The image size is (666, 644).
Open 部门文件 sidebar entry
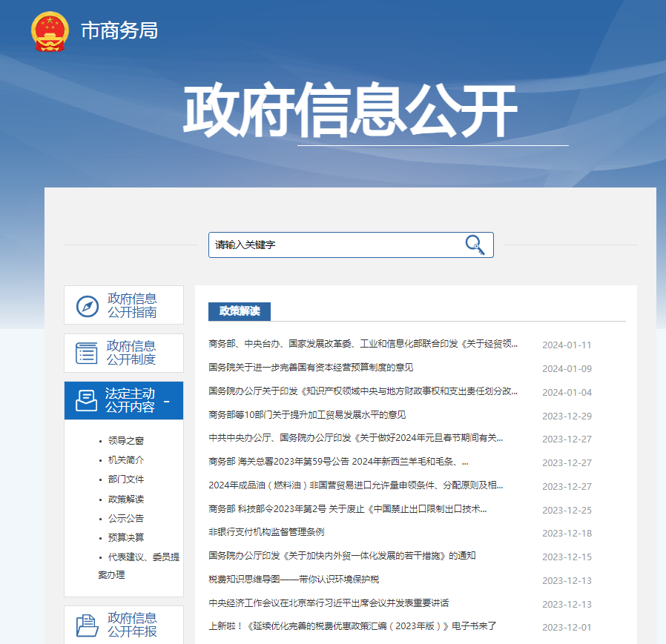[x=125, y=479]
